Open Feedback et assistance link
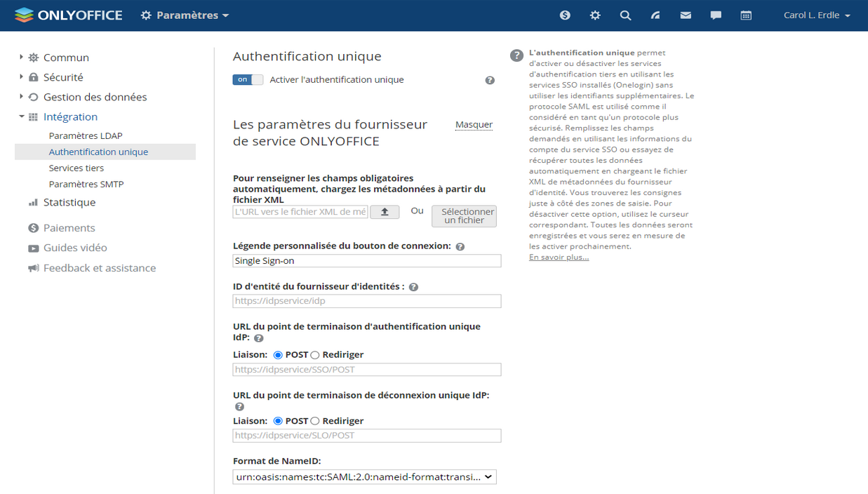 click(x=100, y=268)
